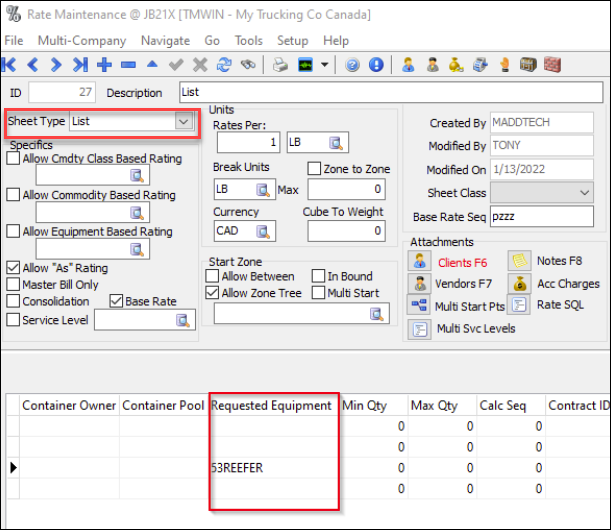Open the Multi-Company menu

pyautogui.click(x=82, y=41)
